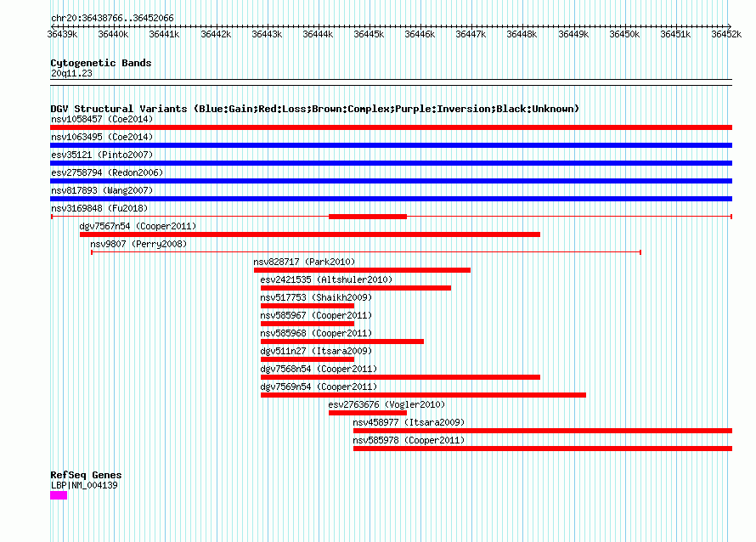The width and height of the screenshot is (756, 542).
Task: Open the dgv511n27 (Itsara2009) label
Action: click(x=316, y=351)
